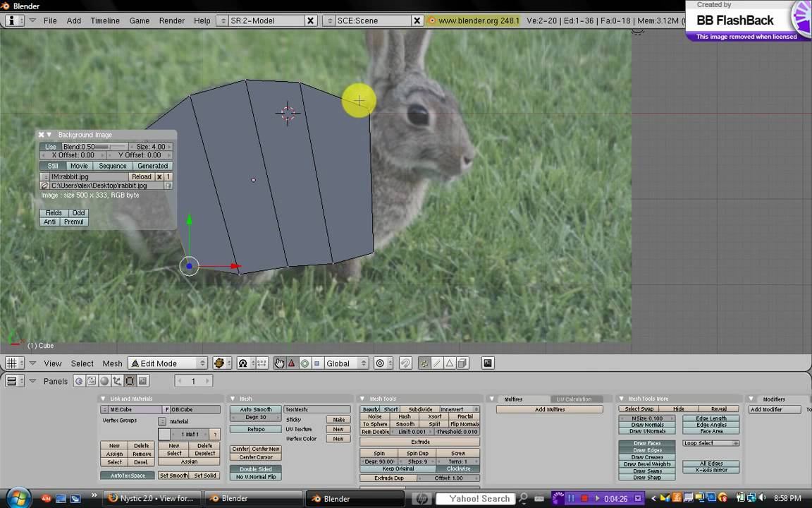
Task: Collapse the Background Image panel triangle
Action: pos(49,134)
